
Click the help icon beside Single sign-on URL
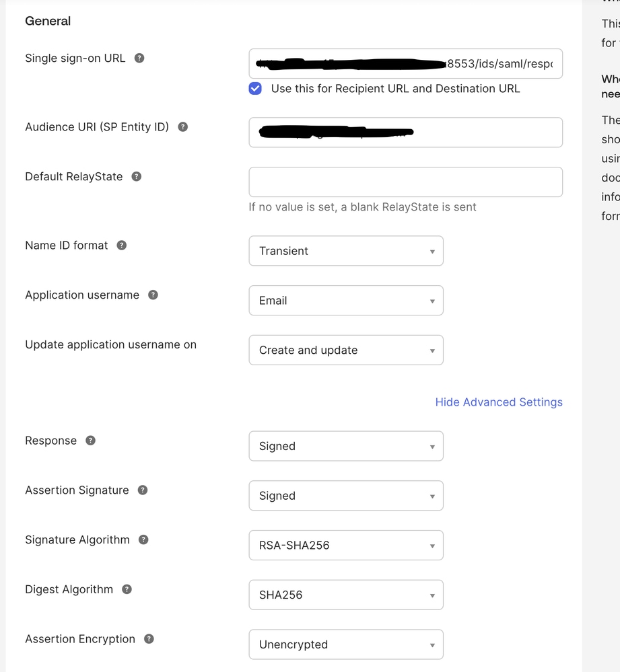[139, 59]
